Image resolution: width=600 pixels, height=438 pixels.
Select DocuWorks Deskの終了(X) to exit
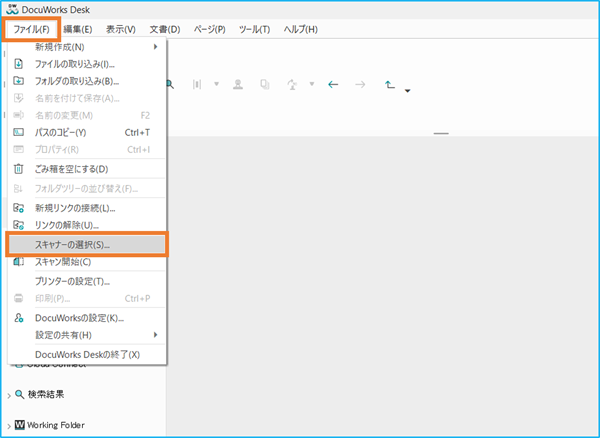(x=87, y=354)
